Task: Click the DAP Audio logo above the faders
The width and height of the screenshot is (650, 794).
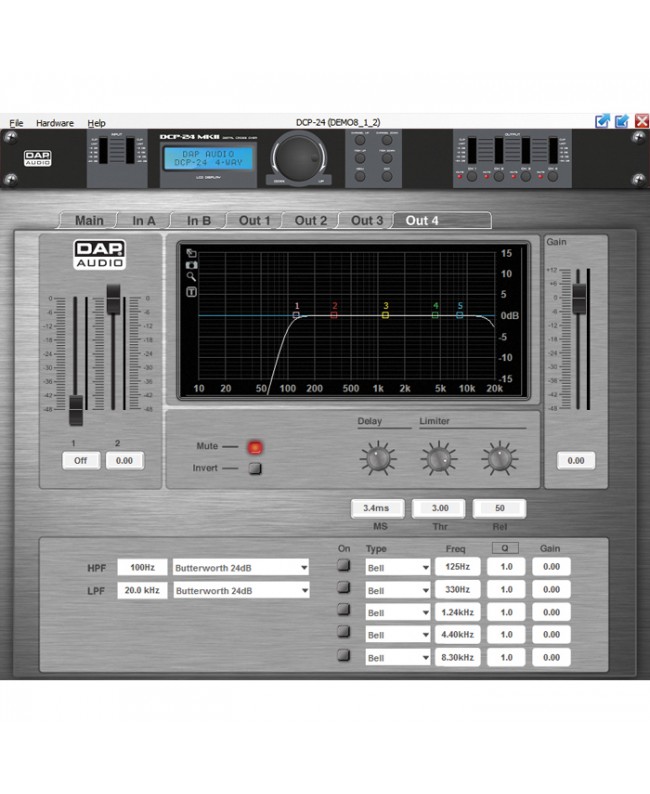Action: [100, 254]
